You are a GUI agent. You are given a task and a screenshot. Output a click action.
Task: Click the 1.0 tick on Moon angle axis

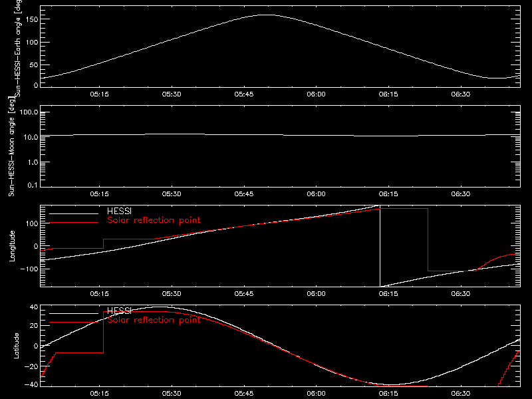[33, 162]
